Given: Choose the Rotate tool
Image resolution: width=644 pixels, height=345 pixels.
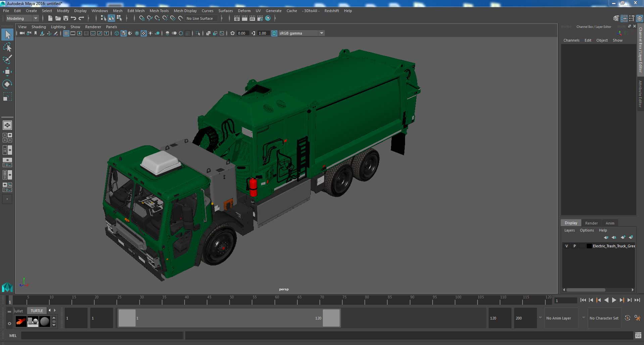Looking at the screenshot, I should click(x=7, y=84).
